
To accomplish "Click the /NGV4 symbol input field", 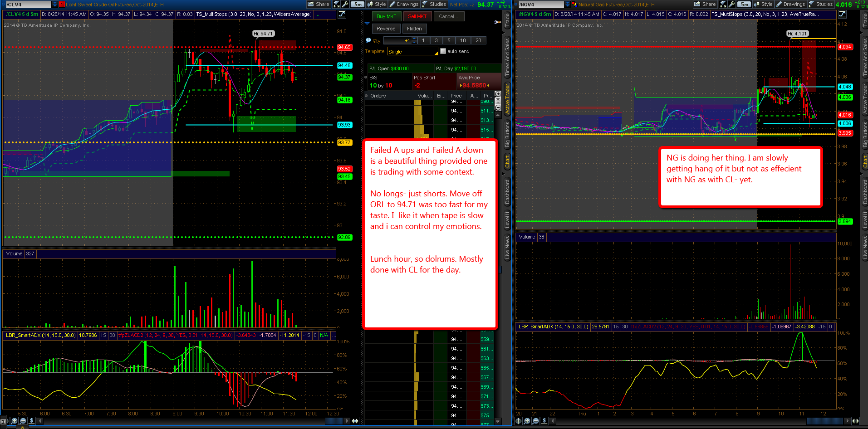I will (541, 5).
